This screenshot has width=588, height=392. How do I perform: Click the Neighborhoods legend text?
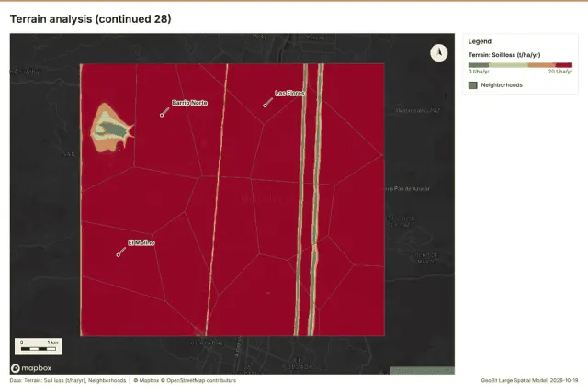pyautogui.click(x=502, y=85)
